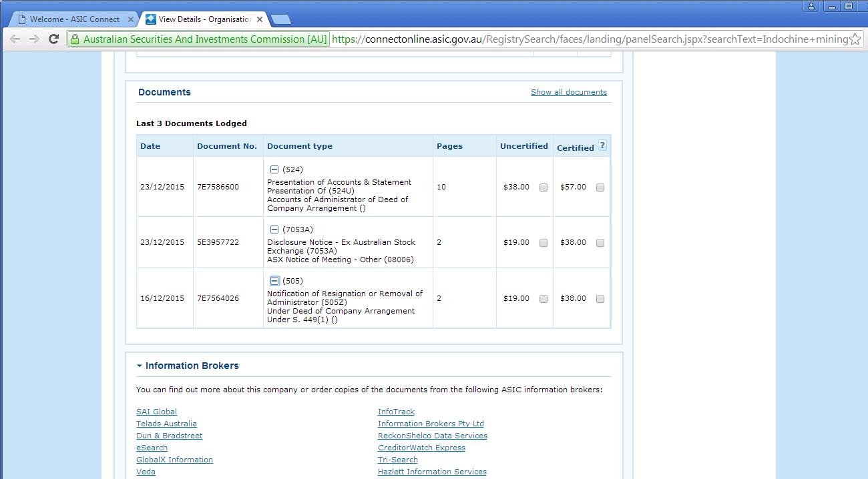868x479 pixels.
Task: Switch to the Welcome - ASIC Connect tab
Action: point(73,19)
